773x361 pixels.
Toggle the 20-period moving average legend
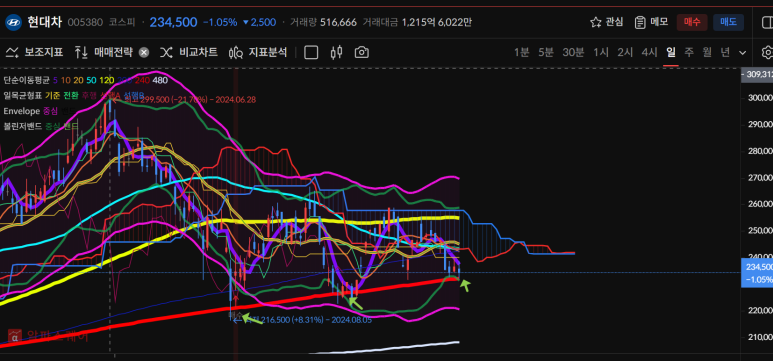tap(78, 80)
